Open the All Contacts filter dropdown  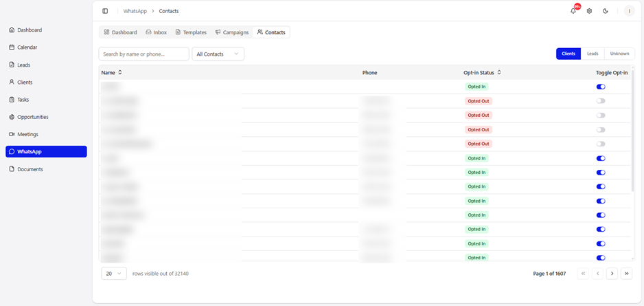[x=218, y=54]
